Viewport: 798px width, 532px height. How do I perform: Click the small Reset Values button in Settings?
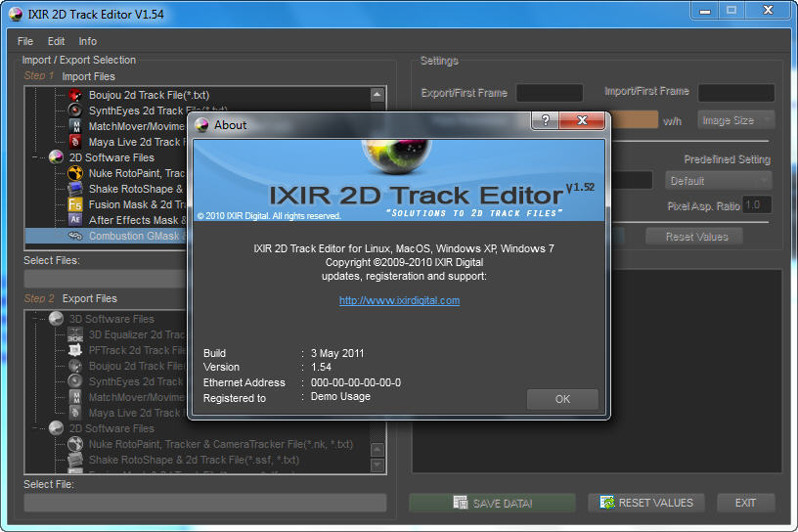[x=694, y=237]
